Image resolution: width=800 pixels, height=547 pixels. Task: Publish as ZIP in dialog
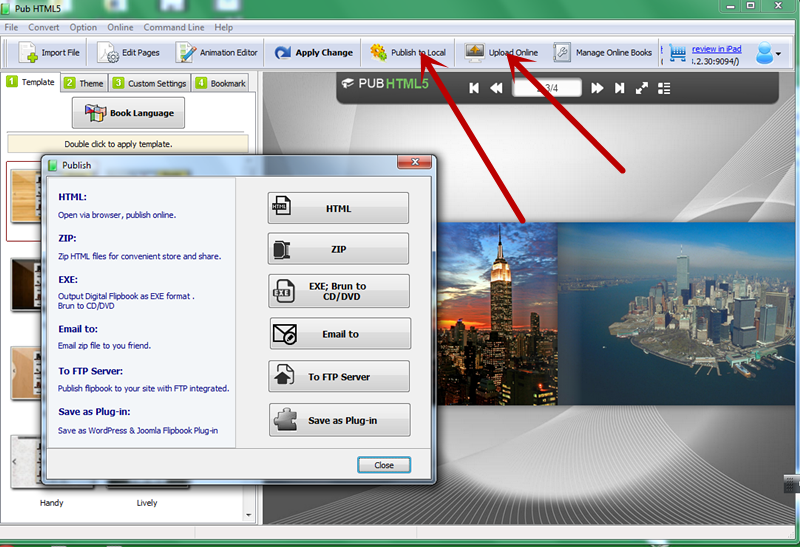click(338, 249)
